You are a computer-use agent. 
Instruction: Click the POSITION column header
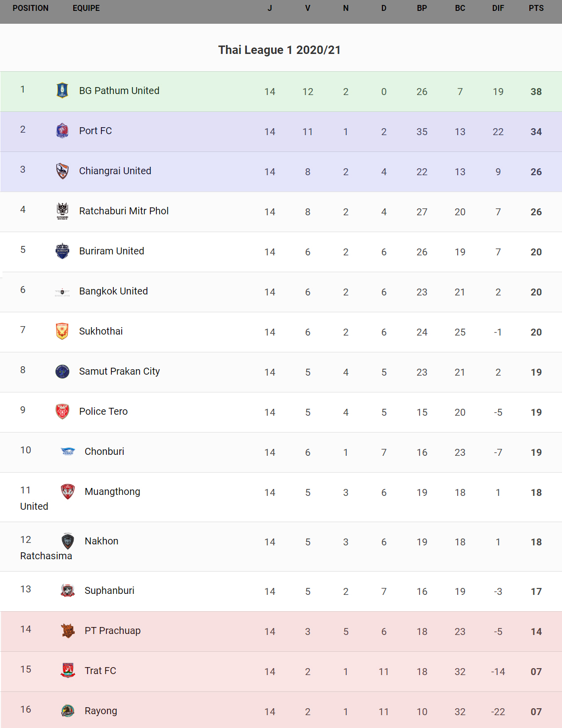pos(31,8)
